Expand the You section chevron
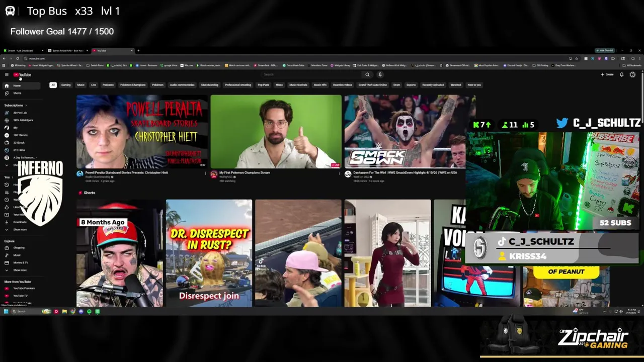 click(x=13, y=177)
